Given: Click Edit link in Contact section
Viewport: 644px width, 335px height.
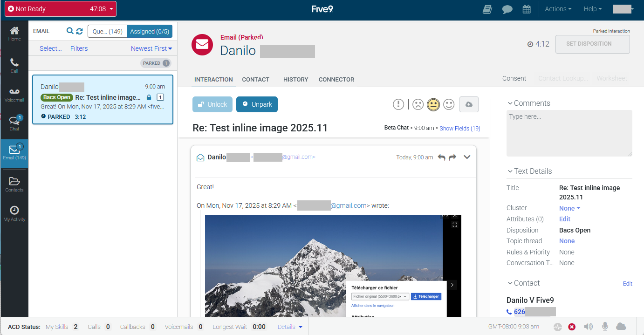Looking at the screenshot, I should [628, 284].
